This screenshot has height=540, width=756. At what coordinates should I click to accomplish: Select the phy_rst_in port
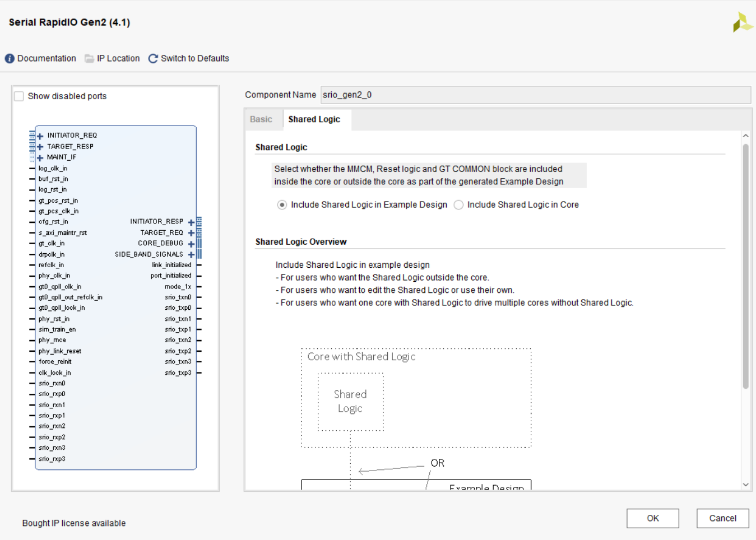click(54, 319)
